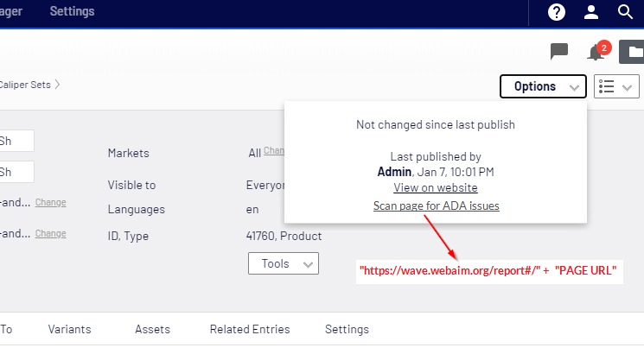Collapse the Options dropdown
The width and height of the screenshot is (644, 354).
(543, 86)
